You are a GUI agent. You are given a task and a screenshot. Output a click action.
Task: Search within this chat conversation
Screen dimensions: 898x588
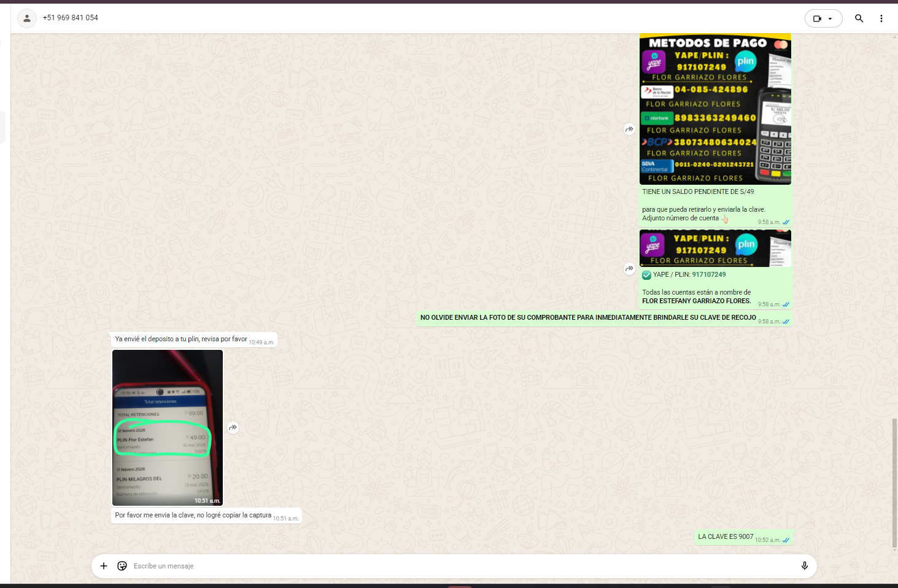coord(859,18)
